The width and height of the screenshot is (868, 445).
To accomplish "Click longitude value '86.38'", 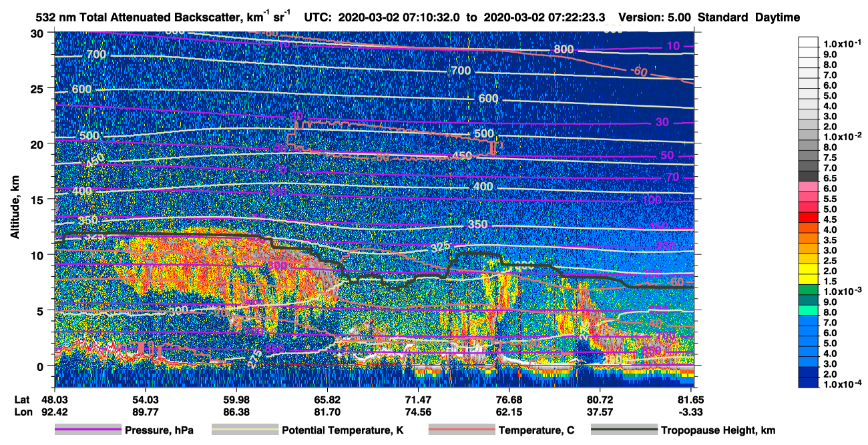I will click(x=236, y=412).
